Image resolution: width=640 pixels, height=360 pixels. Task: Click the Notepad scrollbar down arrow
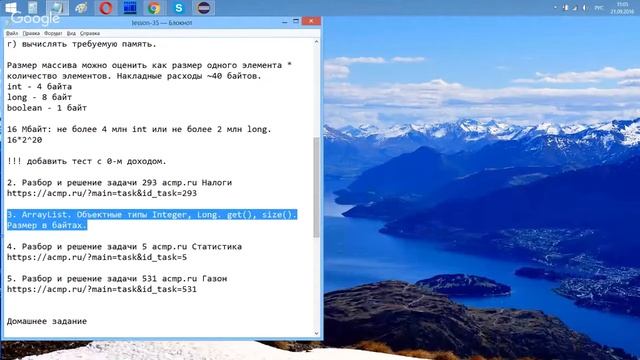tap(316, 333)
